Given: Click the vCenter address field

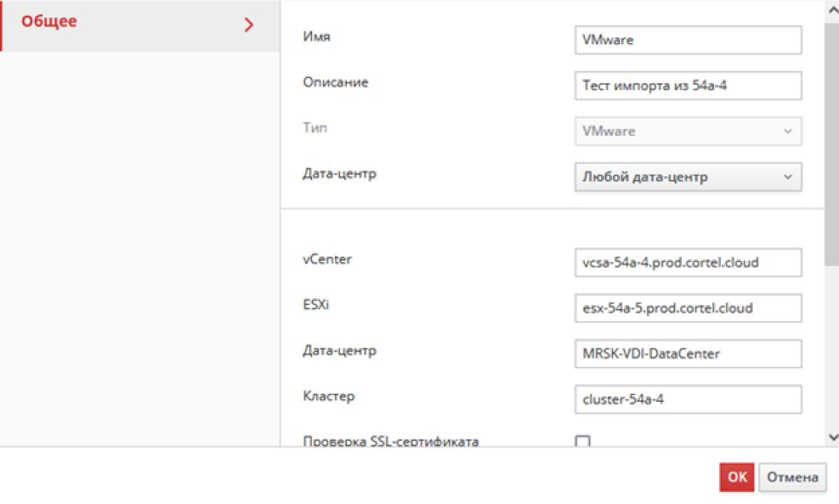Looking at the screenshot, I should click(687, 262).
